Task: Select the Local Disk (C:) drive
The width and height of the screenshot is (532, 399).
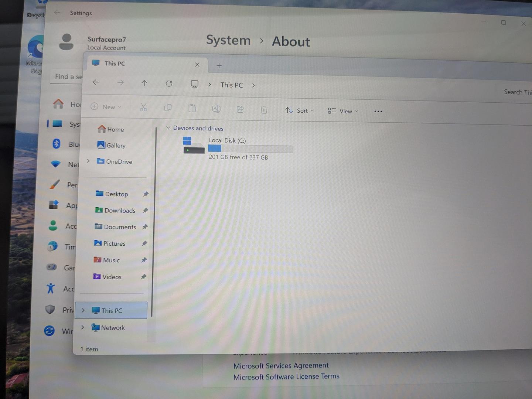Action: click(x=227, y=141)
